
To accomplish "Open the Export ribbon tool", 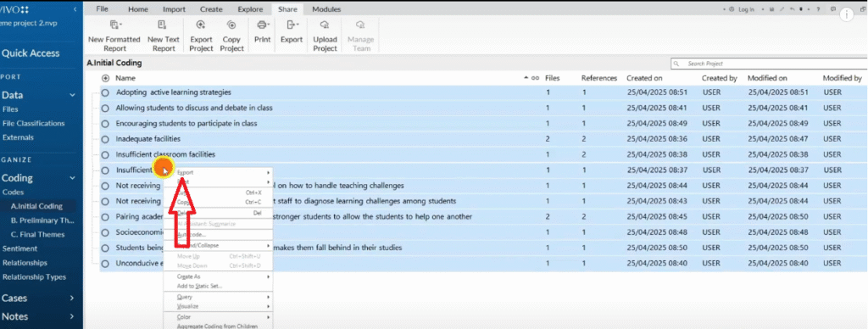I will (292, 31).
